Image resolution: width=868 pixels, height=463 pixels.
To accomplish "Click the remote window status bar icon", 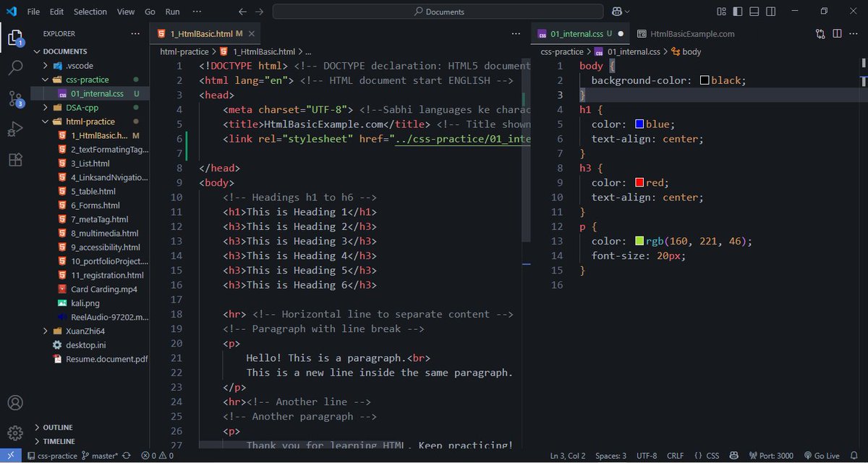I will 9,456.
